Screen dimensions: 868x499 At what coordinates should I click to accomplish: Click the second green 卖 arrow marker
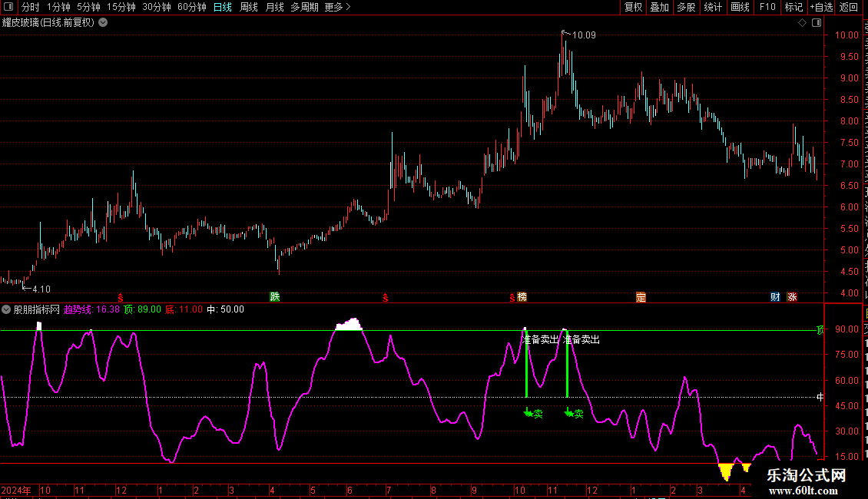pyautogui.click(x=574, y=413)
